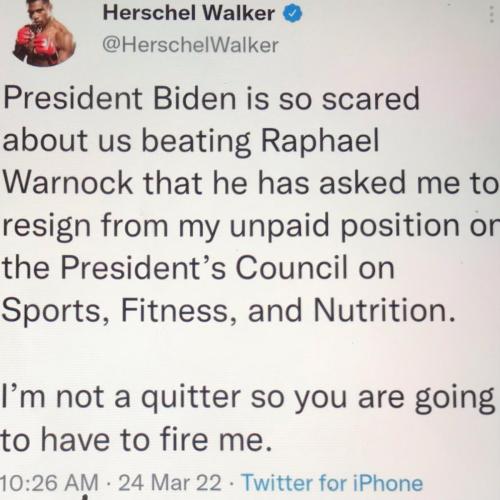500x500 pixels.
Task: Click the Herschel Walker display name
Action: pyautogui.click(x=189, y=13)
